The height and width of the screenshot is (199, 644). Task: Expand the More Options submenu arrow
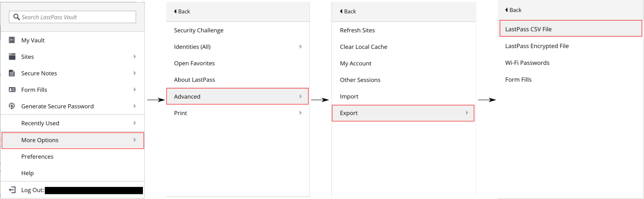[x=135, y=140]
